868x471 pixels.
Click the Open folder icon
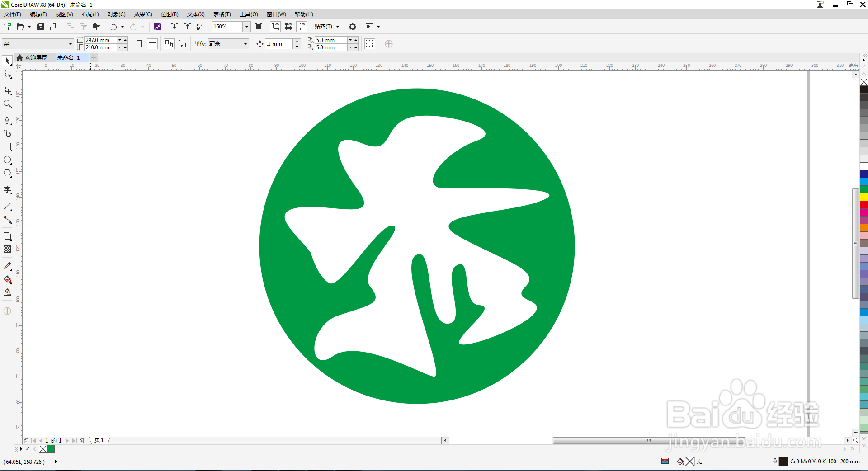click(20, 27)
